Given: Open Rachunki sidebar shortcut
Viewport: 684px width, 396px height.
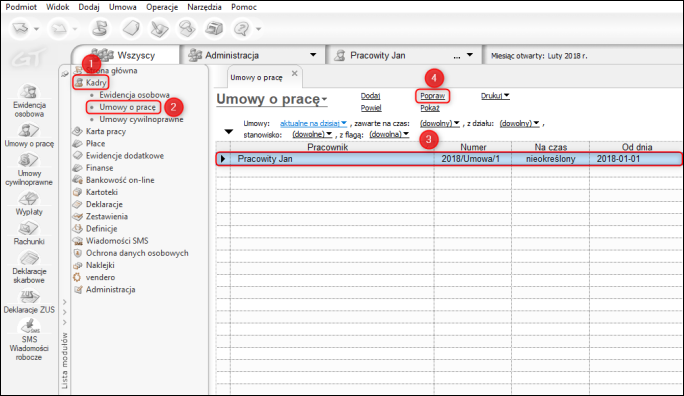Looking at the screenshot, I should (29, 233).
